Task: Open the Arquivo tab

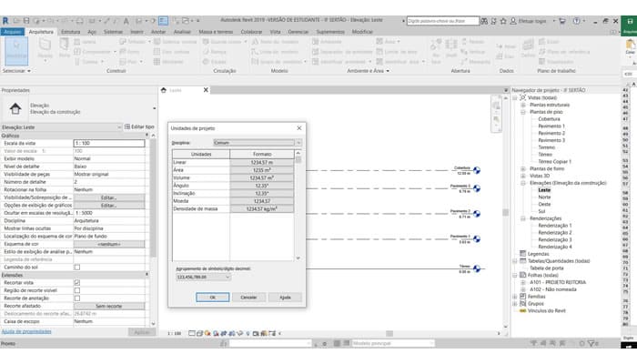Action: [13, 32]
